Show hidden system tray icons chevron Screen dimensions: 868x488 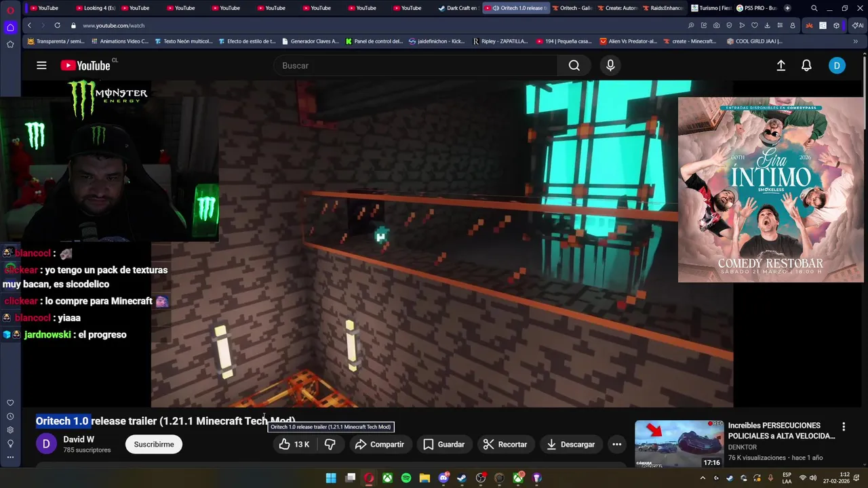(x=703, y=478)
